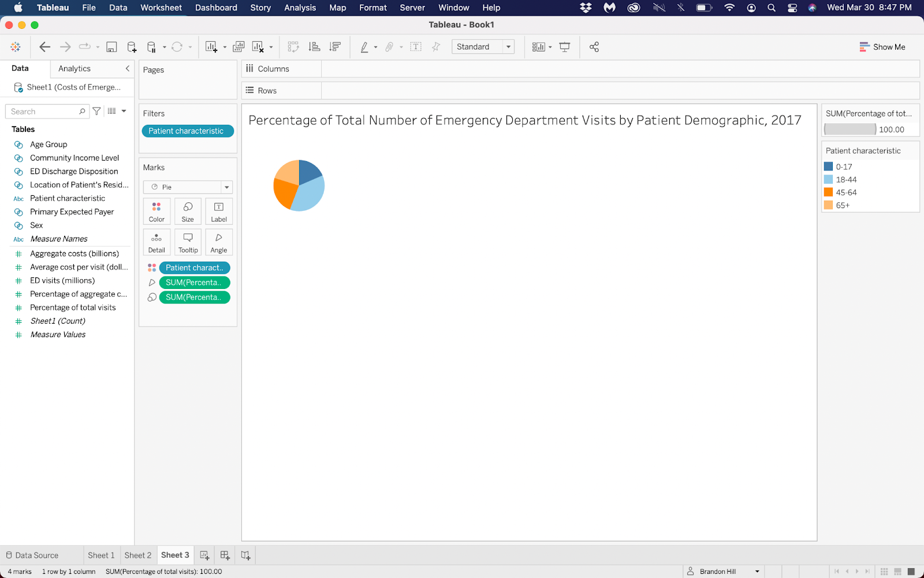Click the highlight pen icon

coord(364,47)
